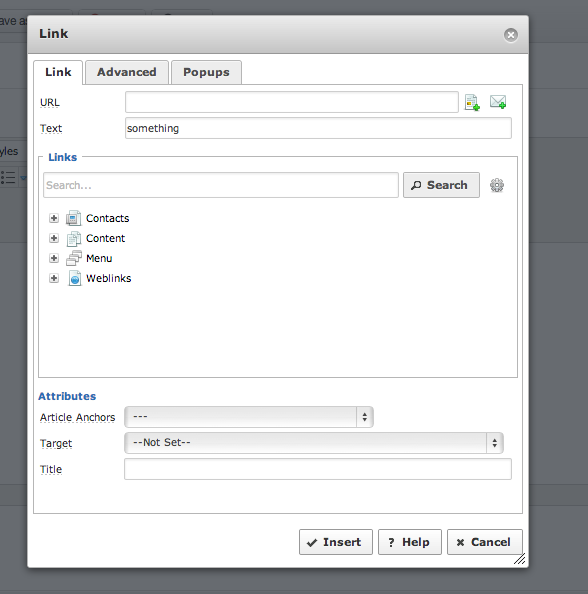The height and width of the screenshot is (594, 588).
Task: Click the Insert button
Action: click(336, 542)
